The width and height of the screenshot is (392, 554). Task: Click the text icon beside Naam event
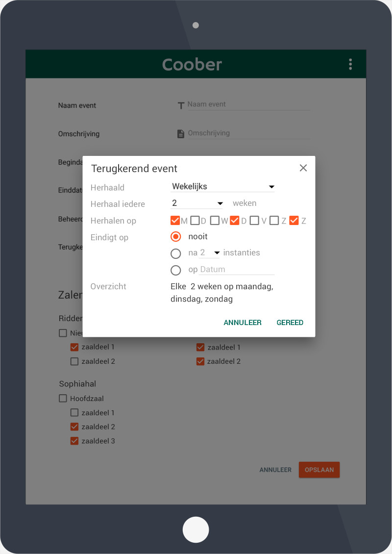tap(181, 105)
